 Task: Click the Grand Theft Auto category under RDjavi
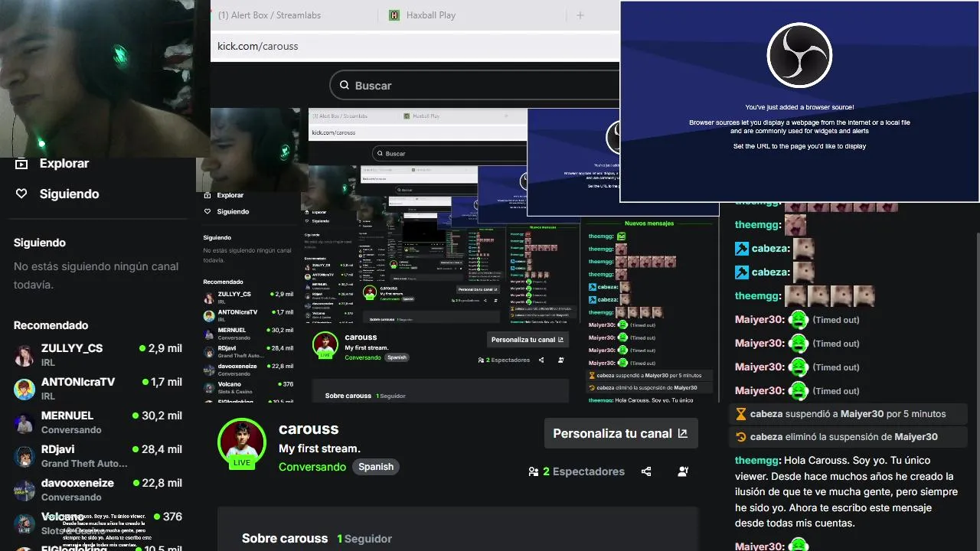(84, 464)
